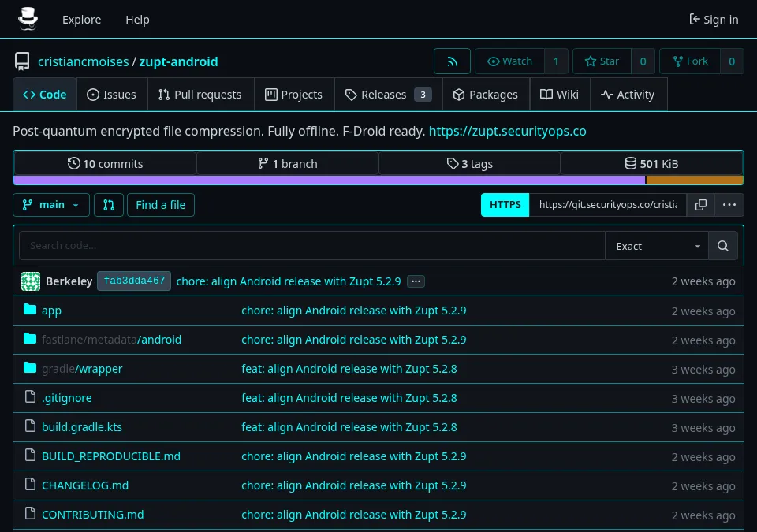Open the stargazers count

click(643, 61)
